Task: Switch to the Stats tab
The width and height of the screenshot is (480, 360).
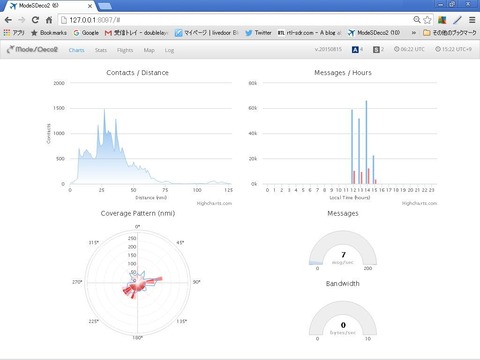Action: click(x=101, y=50)
